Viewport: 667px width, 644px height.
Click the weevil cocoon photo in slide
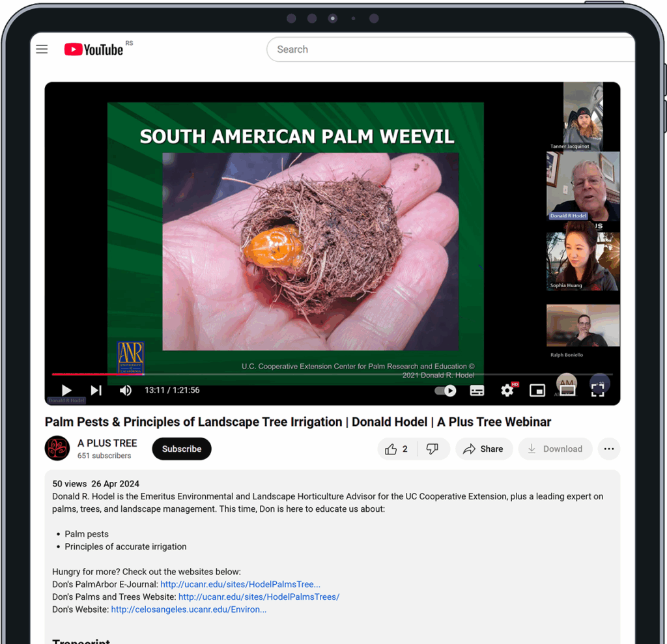pos(311,251)
